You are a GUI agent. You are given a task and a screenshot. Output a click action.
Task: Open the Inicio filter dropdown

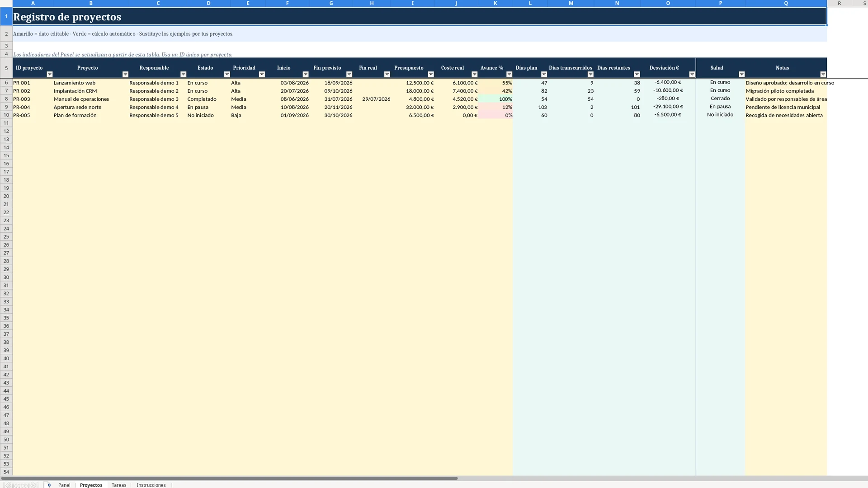pyautogui.click(x=305, y=75)
